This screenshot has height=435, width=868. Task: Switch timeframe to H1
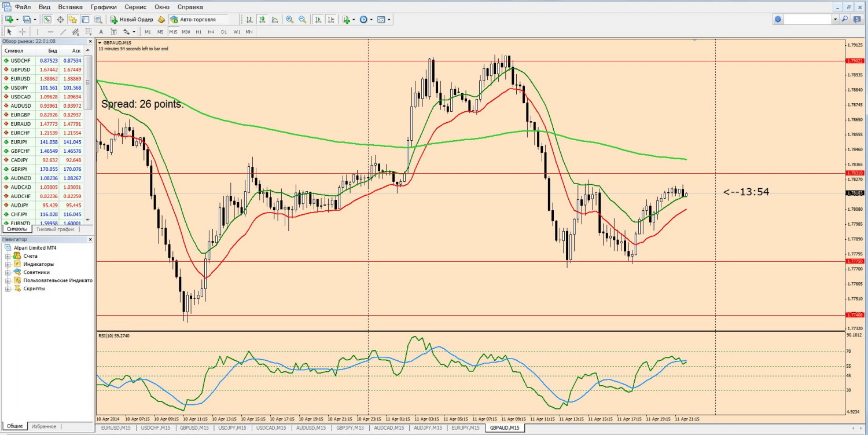pyautogui.click(x=198, y=32)
